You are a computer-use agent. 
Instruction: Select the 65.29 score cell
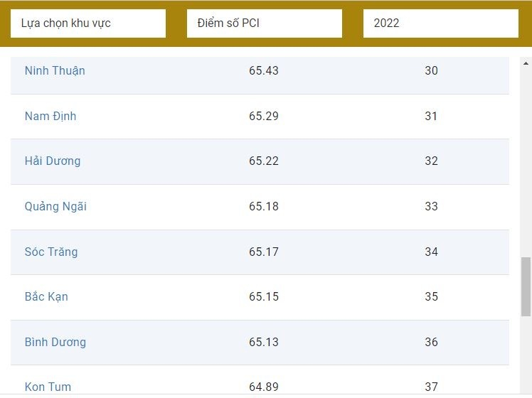(x=264, y=116)
